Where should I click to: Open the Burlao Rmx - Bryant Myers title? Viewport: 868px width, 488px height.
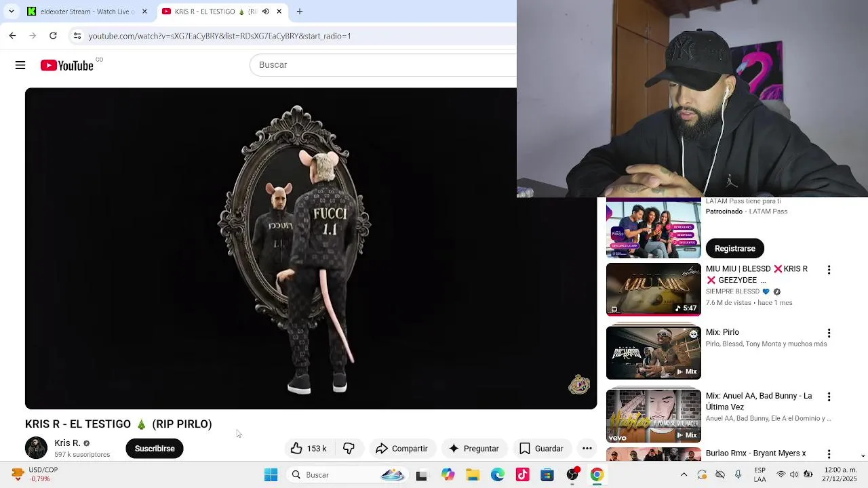pyautogui.click(x=755, y=453)
